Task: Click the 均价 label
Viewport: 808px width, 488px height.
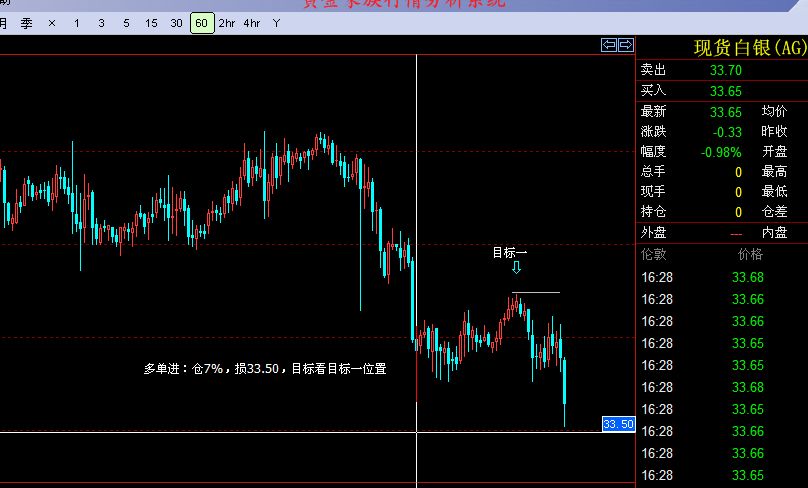Action: (x=775, y=111)
